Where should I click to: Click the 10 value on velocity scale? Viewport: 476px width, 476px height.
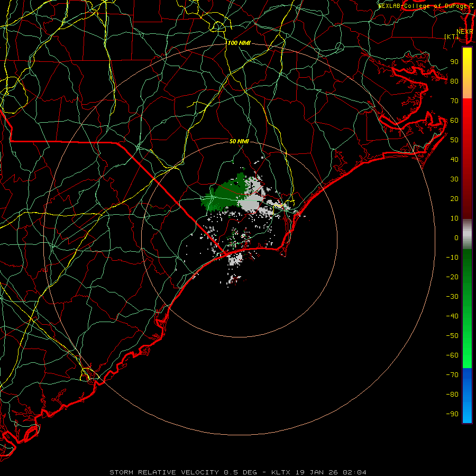(454, 218)
